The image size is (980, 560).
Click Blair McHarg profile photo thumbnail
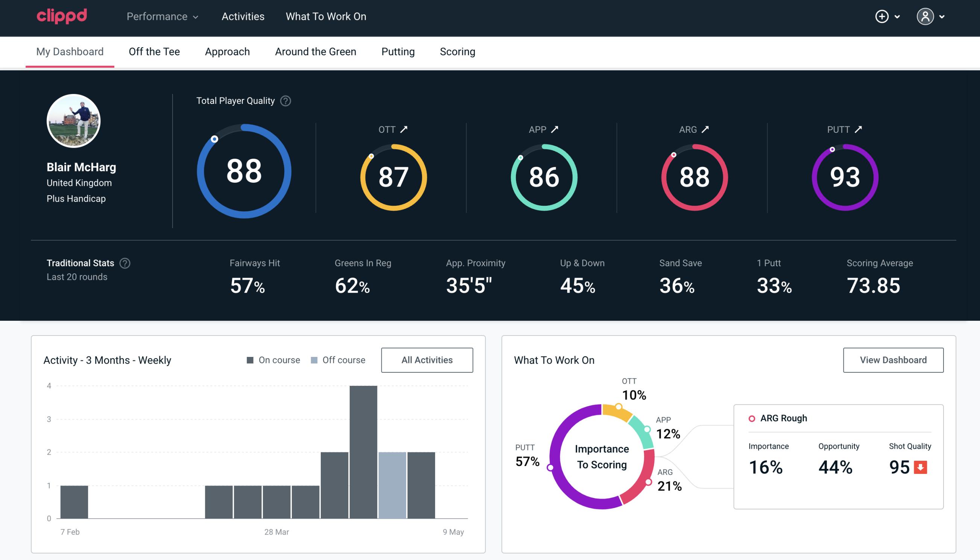pos(74,120)
